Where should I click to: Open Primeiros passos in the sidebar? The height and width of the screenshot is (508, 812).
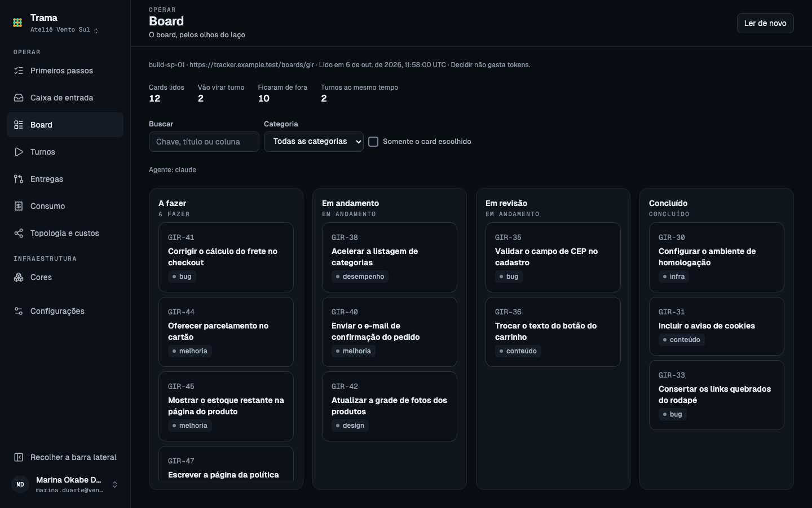[65, 71]
